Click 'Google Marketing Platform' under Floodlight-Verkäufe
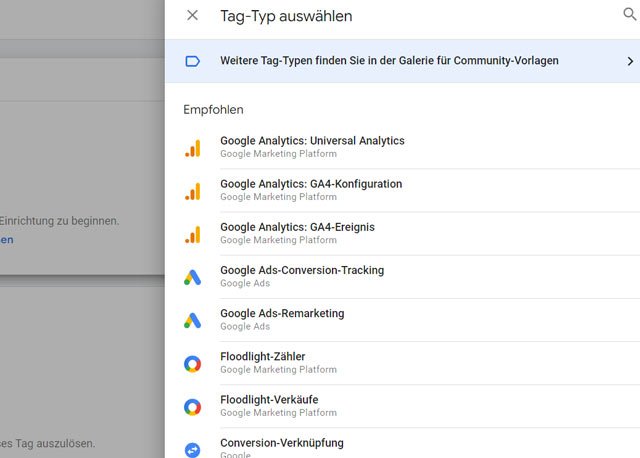640x458 pixels. click(x=279, y=413)
